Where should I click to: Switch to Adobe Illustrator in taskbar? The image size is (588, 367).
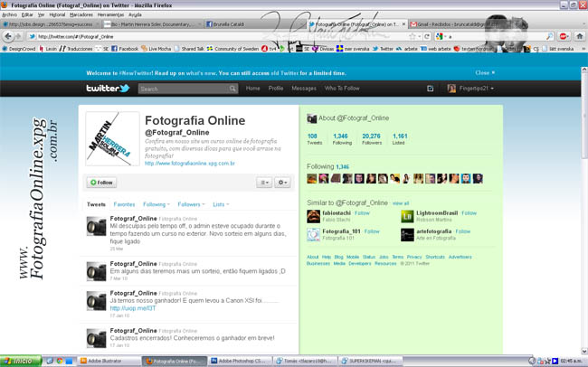(109, 361)
